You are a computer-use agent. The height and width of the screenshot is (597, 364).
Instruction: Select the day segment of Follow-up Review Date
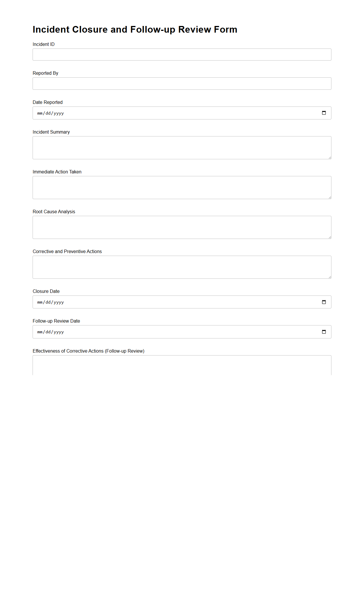click(48, 332)
